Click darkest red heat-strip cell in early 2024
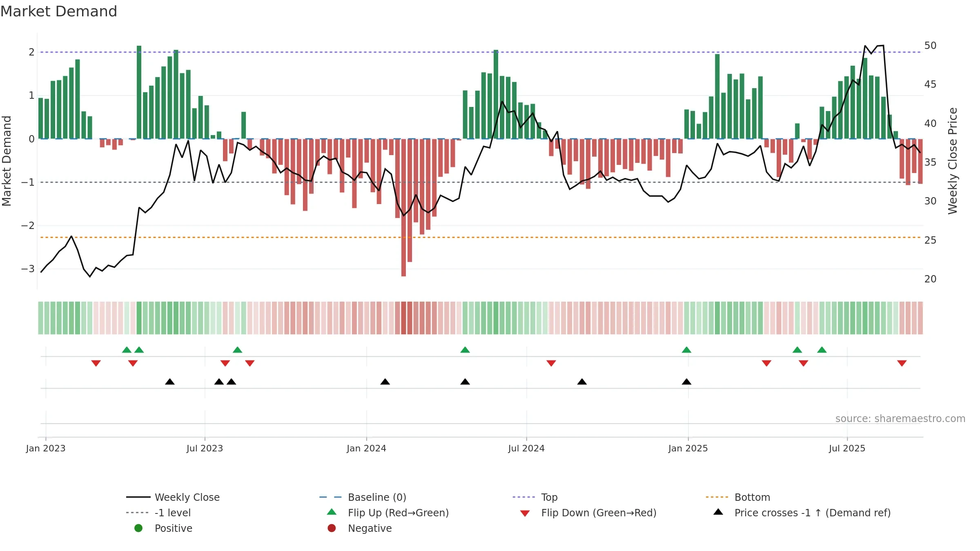 (403, 318)
